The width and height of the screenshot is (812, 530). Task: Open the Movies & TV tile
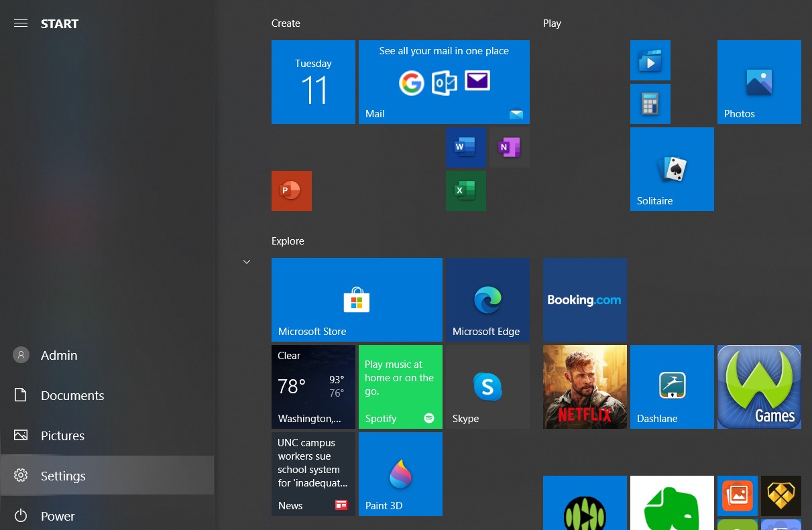(x=650, y=60)
